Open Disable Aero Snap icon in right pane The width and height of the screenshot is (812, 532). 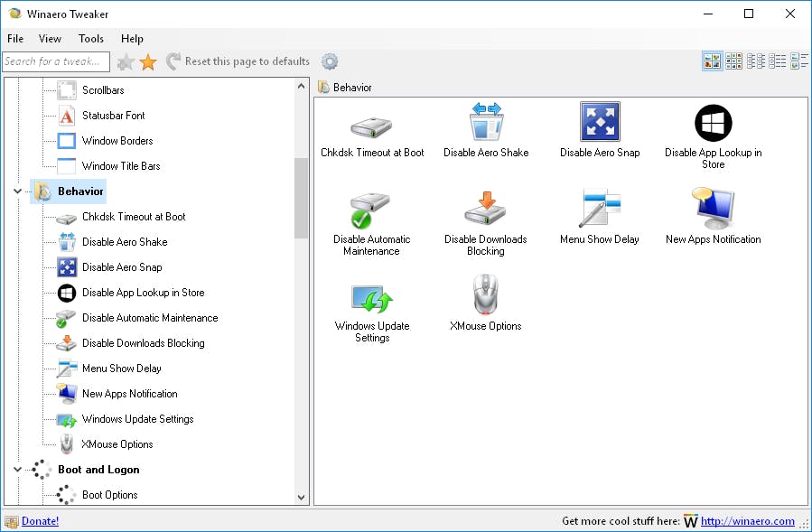tap(600, 122)
